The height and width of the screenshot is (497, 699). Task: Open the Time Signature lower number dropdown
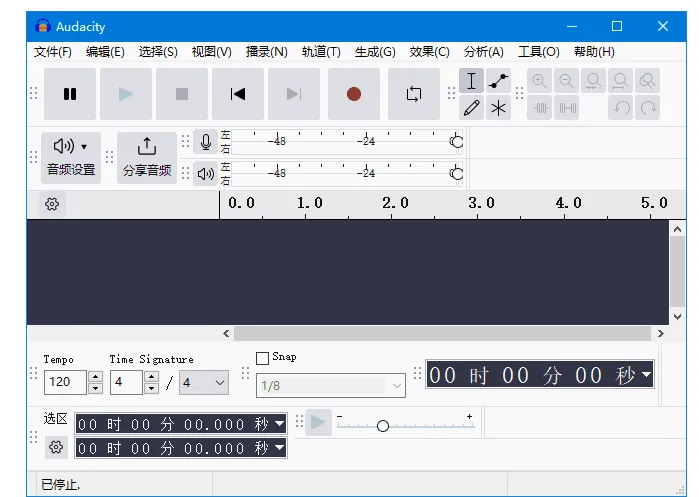click(x=204, y=382)
